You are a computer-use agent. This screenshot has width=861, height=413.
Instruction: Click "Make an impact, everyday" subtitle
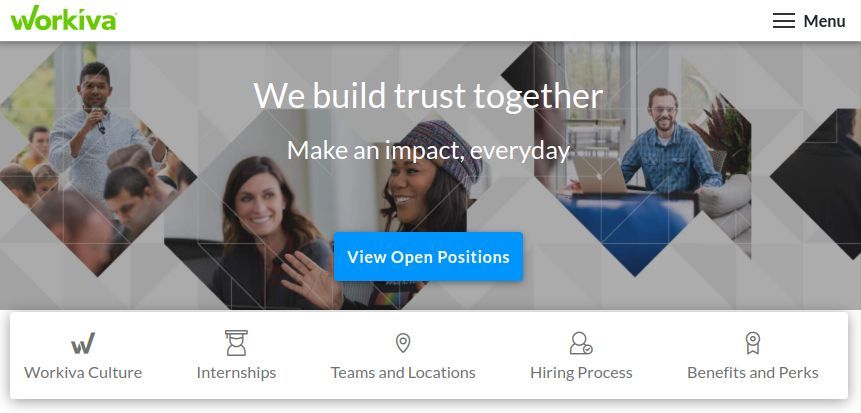pos(428,150)
